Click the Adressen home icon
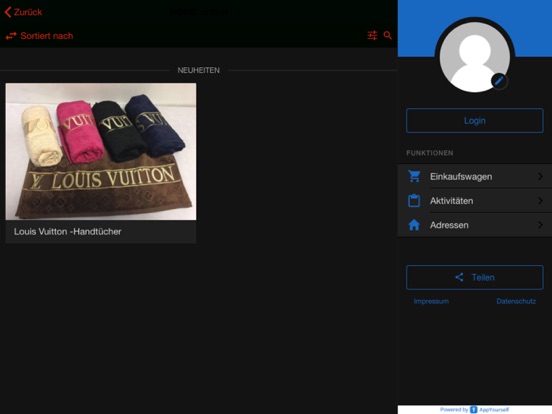The width and height of the screenshot is (552, 414). 414,225
